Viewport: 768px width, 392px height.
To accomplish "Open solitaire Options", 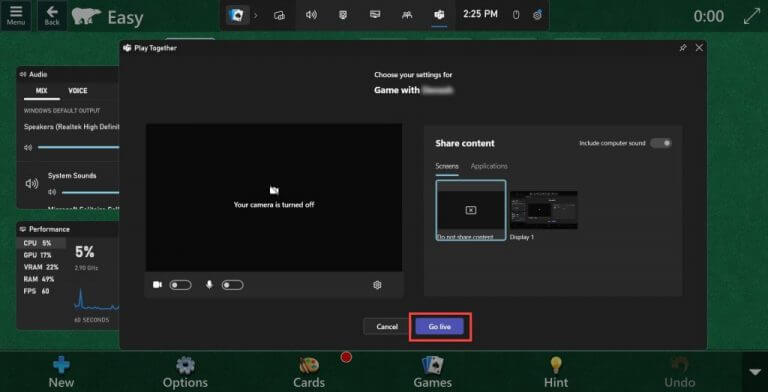I will tap(185, 372).
